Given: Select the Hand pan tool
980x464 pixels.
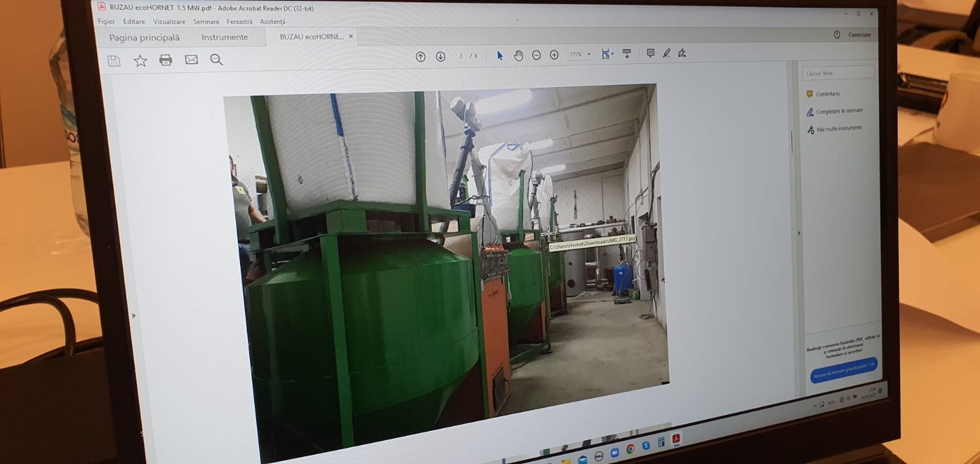Looking at the screenshot, I should (x=518, y=56).
